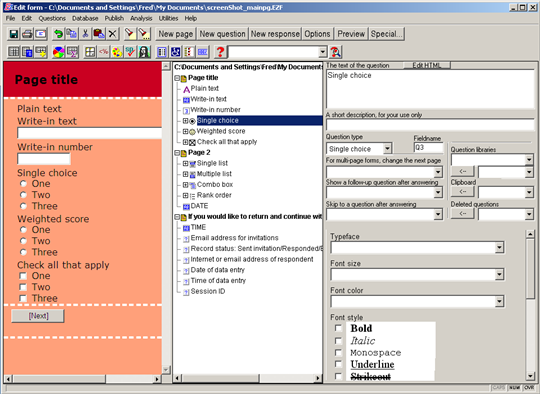The image size is (540, 394).
Task: Expand the Combo box tree node
Action: pyautogui.click(x=185, y=185)
